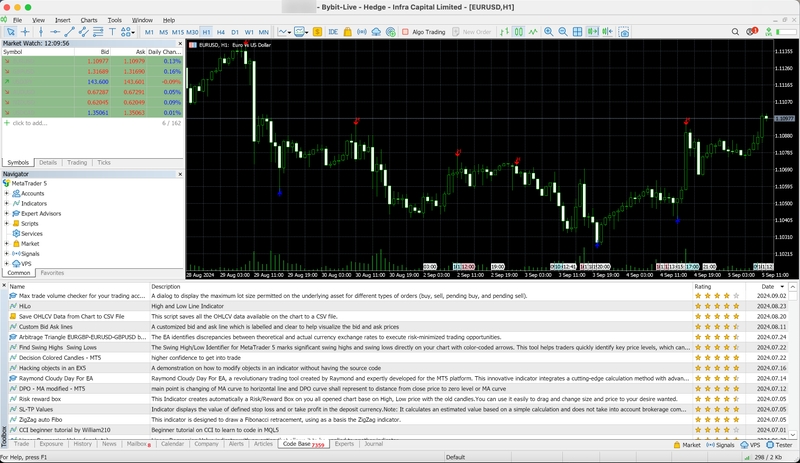Sort the code list by Date column
Image resolution: width=800 pixels, height=463 pixels.
click(767, 286)
